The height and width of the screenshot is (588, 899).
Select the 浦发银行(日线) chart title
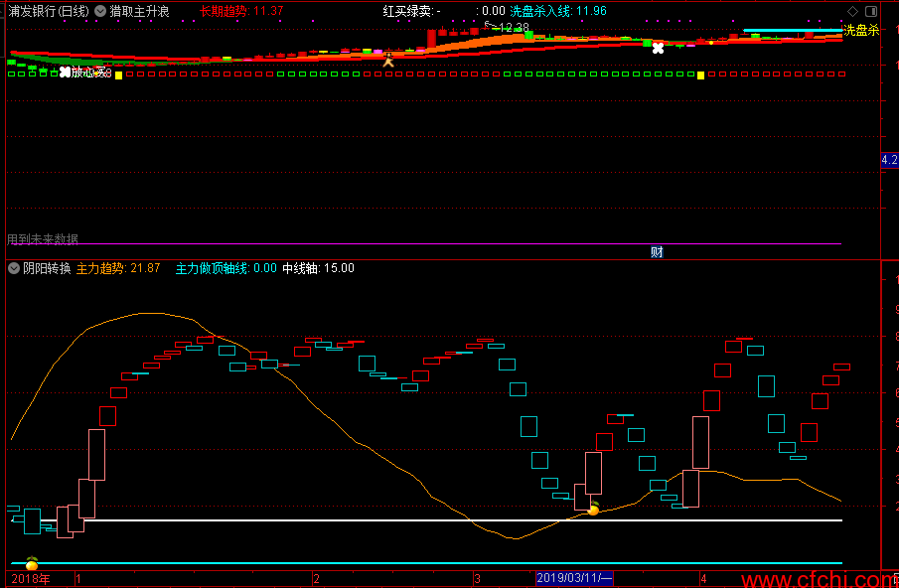point(48,11)
